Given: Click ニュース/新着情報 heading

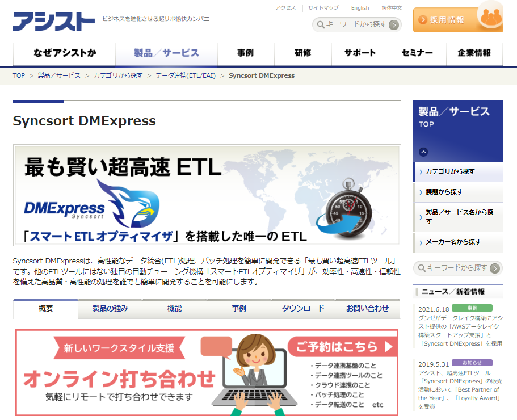Looking at the screenshot, I should (453, 292).
